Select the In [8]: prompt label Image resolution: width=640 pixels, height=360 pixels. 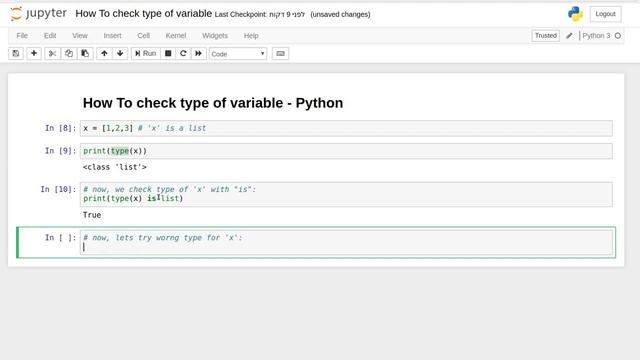pyautogui.click(x=60, y=128)
